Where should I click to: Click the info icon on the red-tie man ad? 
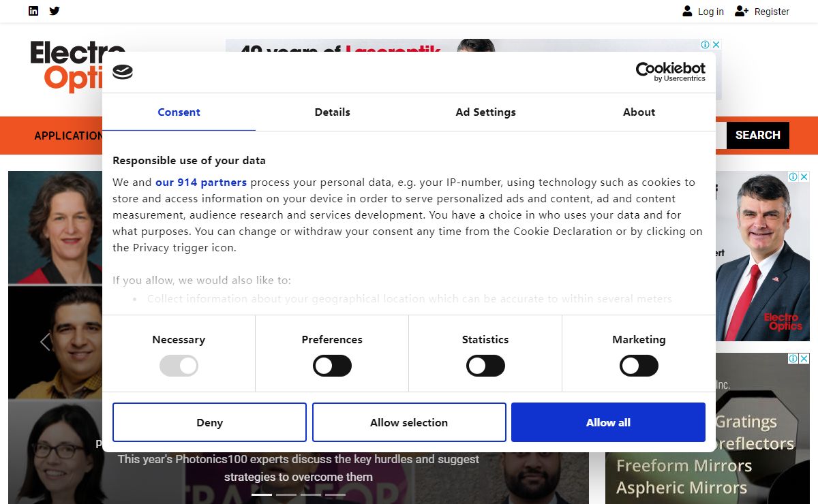pos(793,176)
